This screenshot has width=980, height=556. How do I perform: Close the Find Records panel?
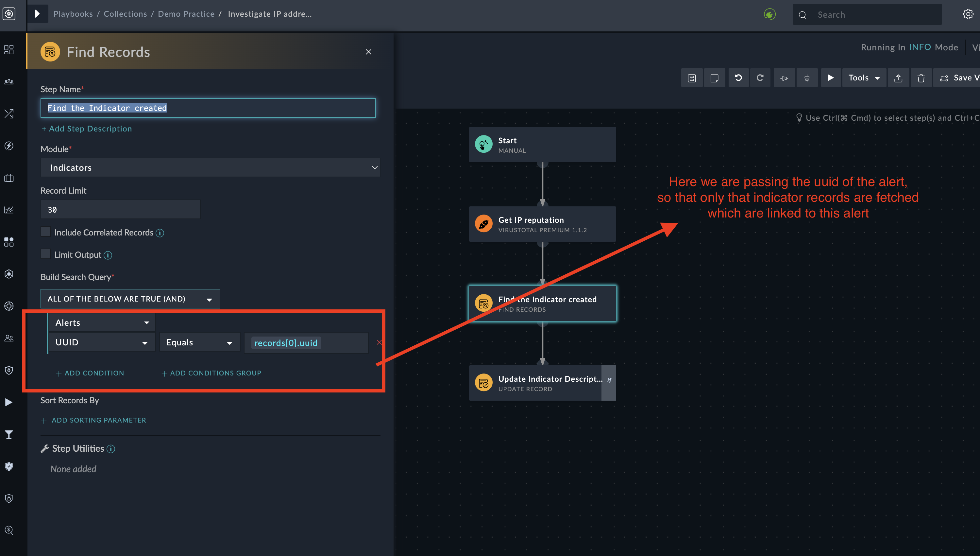click(368, 52)
